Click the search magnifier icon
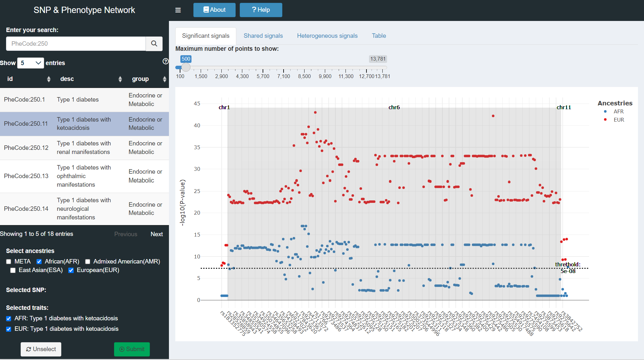This screenshot has width=644, height=360. click(154, 43)
